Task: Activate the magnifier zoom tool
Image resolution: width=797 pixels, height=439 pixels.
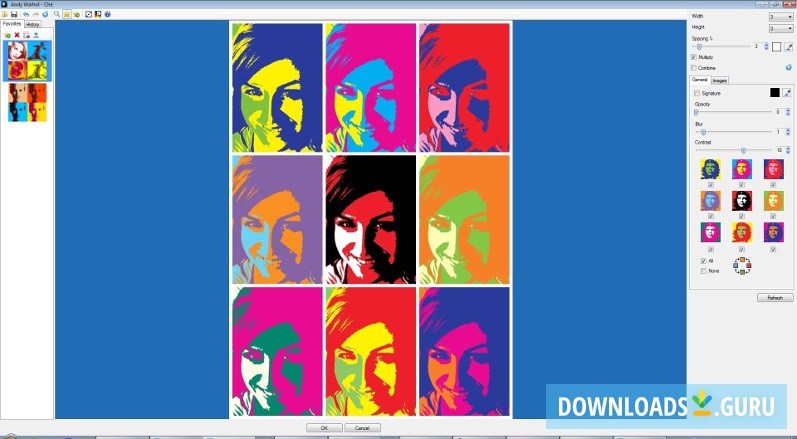Action: (x=57, y=14)
